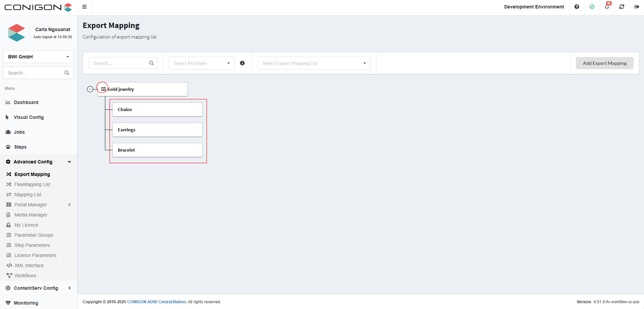Go to FlexMapping List menu item
The width and height of the screenshot is (644, 309).
click(32, 184)
